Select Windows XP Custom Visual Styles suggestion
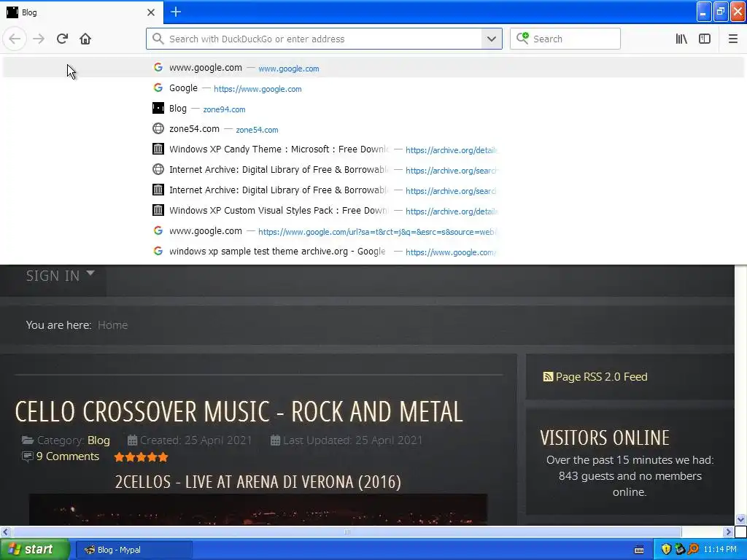This screenshot has width=747, height=560. tap(373, 211)
